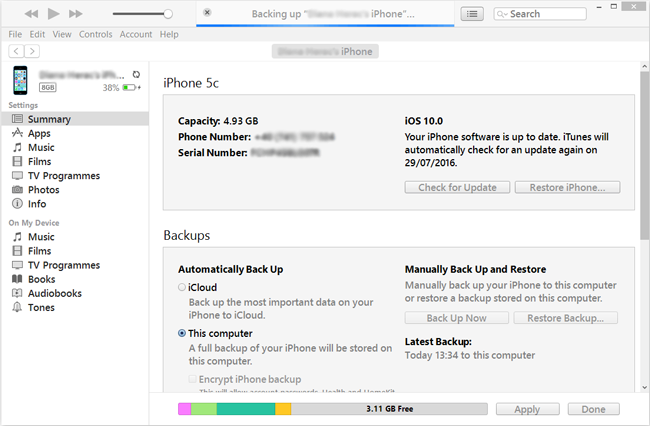Viewport: 650px width, 426px height.
Task: Open the File menu
Action: pyautogui.click(x=15, y=34)
